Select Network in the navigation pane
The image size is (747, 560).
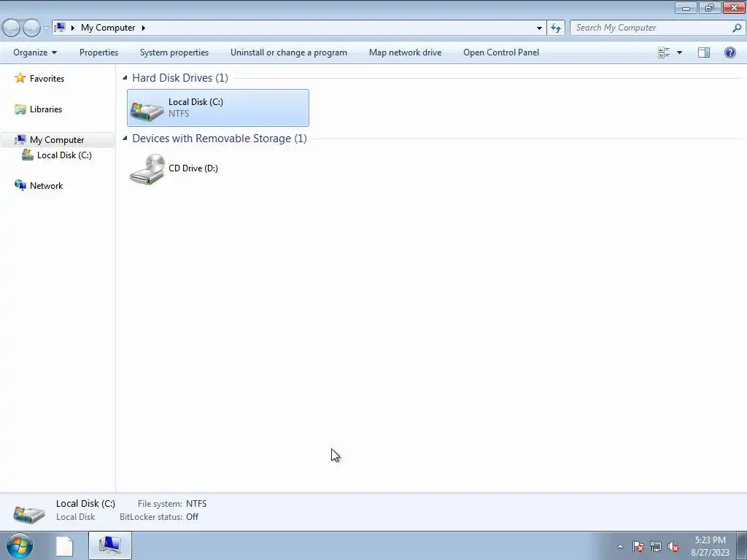pos(46,186)
